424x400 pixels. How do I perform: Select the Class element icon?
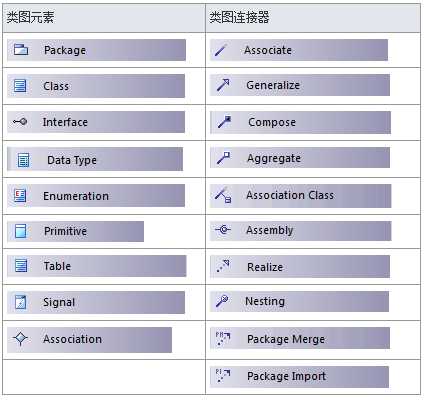20,86
